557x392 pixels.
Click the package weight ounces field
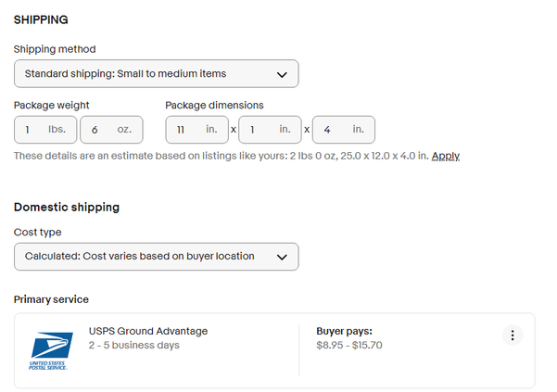pos(111,130)
